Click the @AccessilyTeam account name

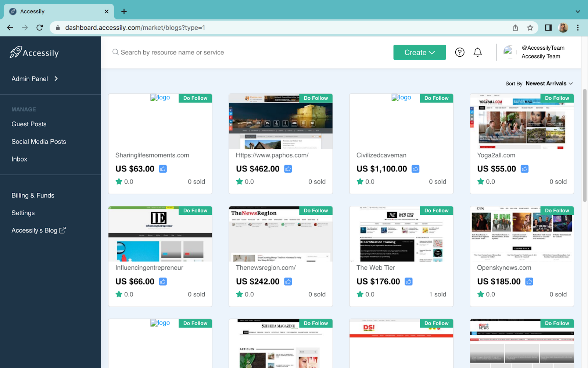coord(543,48)
